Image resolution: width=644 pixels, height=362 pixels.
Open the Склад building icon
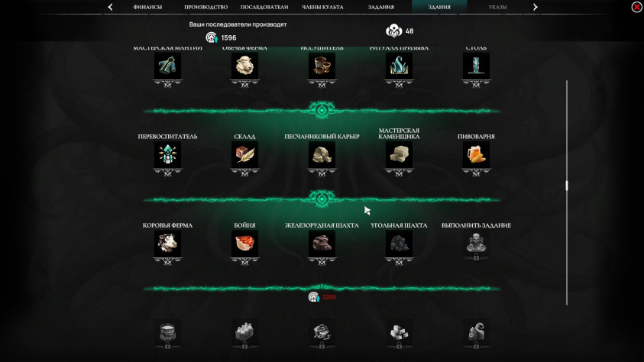[244, 155]
